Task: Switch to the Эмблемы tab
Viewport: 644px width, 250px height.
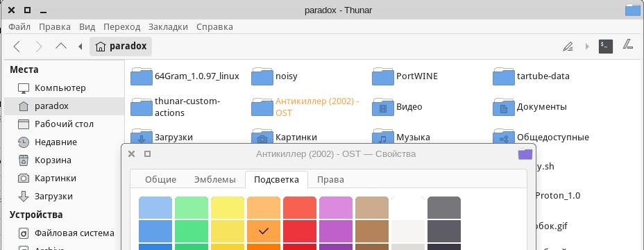Action: pos(215,180)
